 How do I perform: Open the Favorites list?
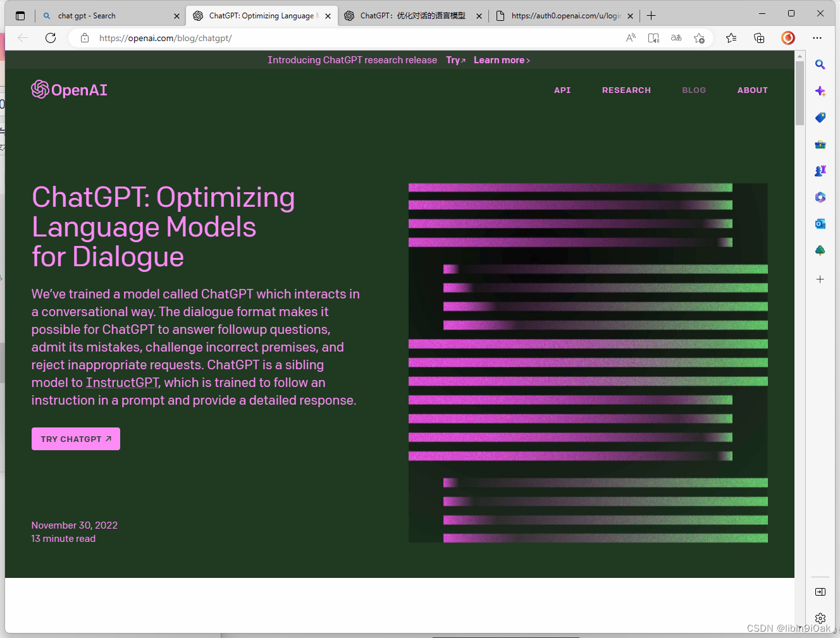pos(731,38)
